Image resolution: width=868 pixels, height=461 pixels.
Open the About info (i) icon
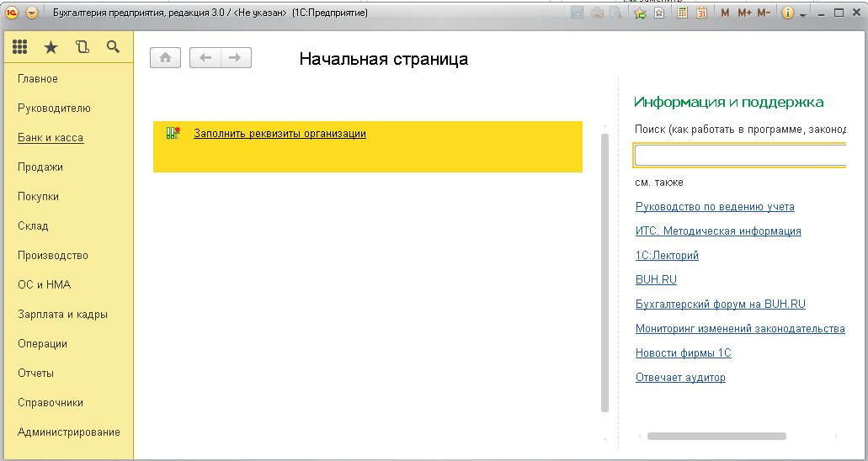point(788,13)
